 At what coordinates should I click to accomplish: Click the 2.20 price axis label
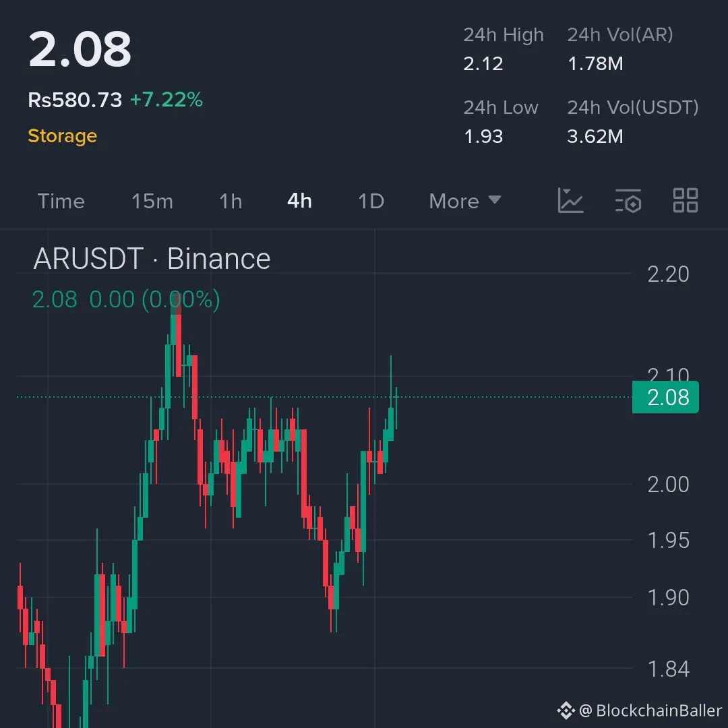click(x=668, y=274)
